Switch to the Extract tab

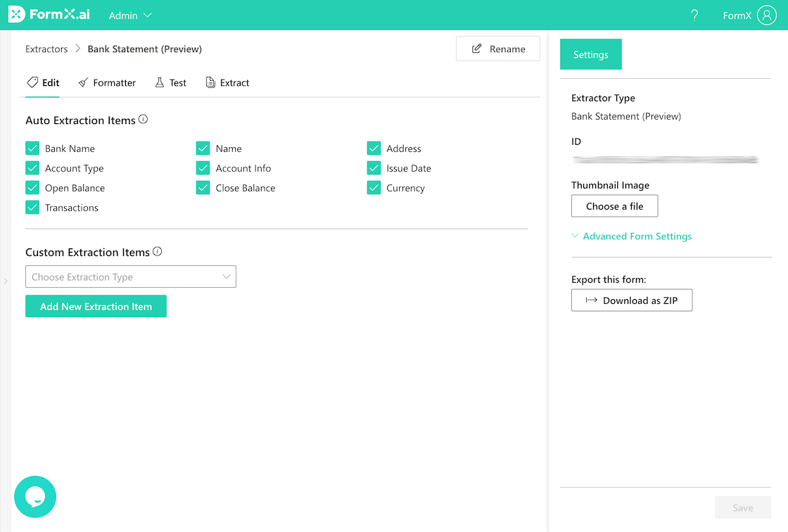(228, 82)
